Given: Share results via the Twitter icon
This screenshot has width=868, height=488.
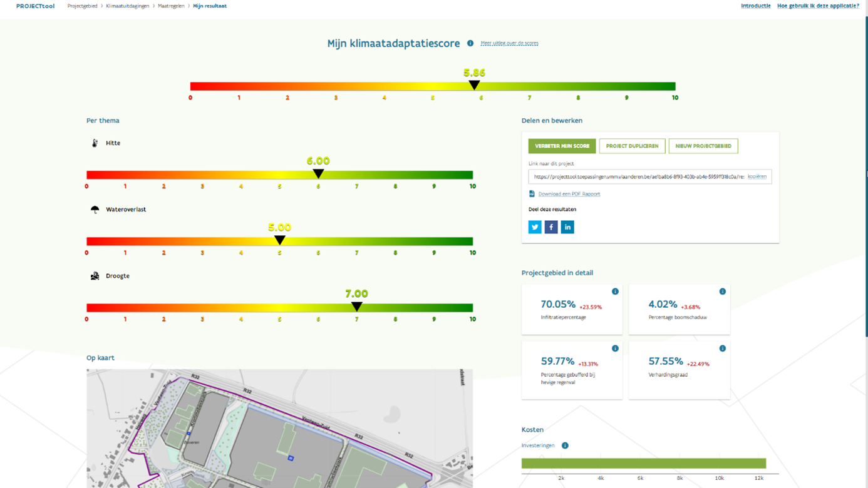Looking at the screenshot, I should (x=534, y=226).
